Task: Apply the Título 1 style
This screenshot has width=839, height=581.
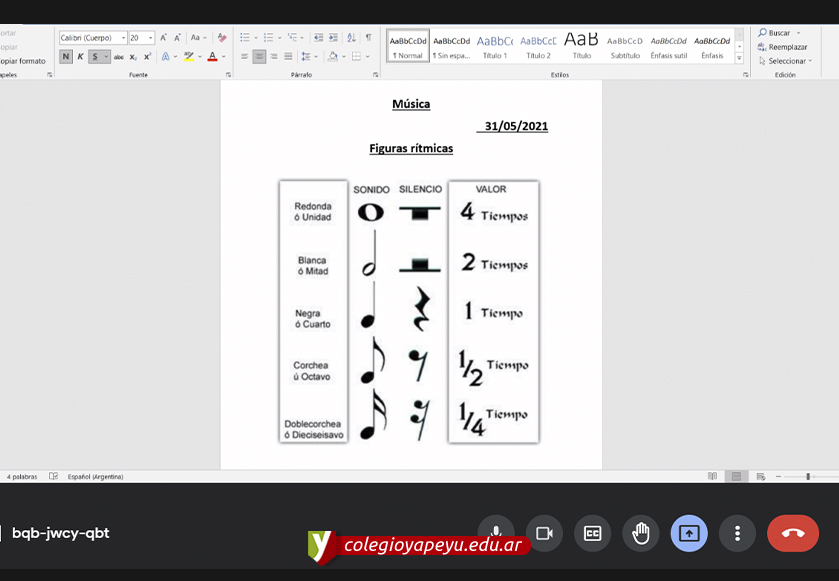Action: coord(494,46)
